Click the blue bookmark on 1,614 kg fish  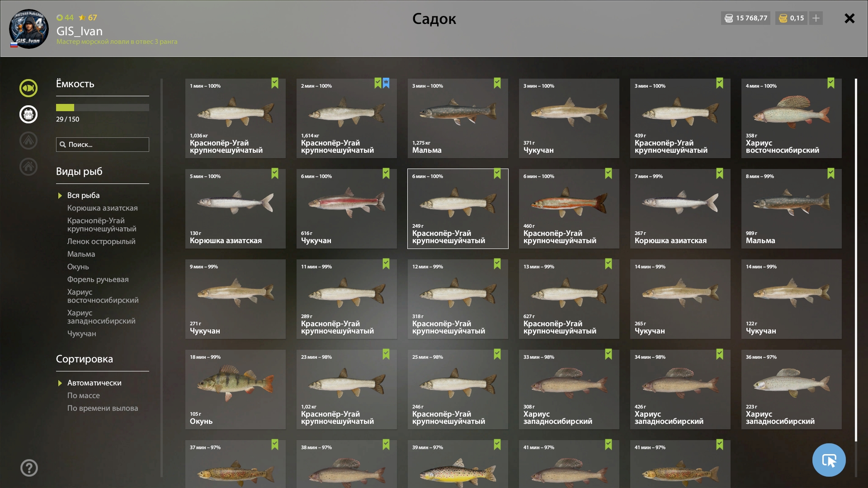coord(386,83)
